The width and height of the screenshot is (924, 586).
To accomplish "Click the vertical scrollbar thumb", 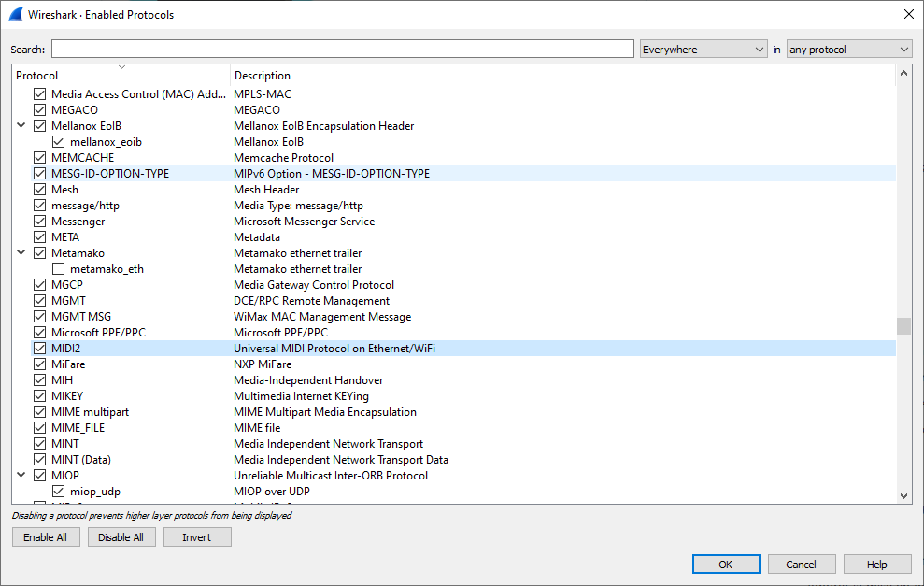I will [904, 326].
